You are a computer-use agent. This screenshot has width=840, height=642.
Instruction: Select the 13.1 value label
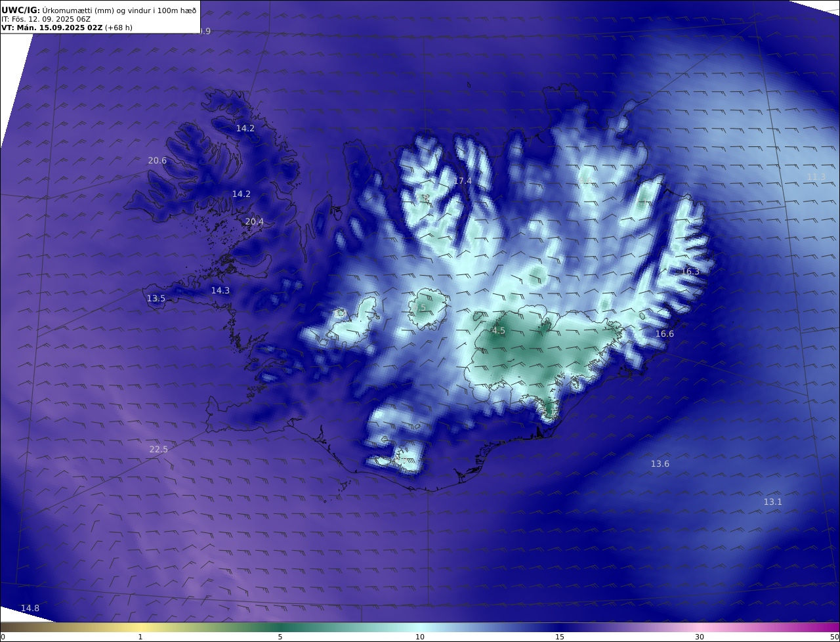(x=773, y=502)
